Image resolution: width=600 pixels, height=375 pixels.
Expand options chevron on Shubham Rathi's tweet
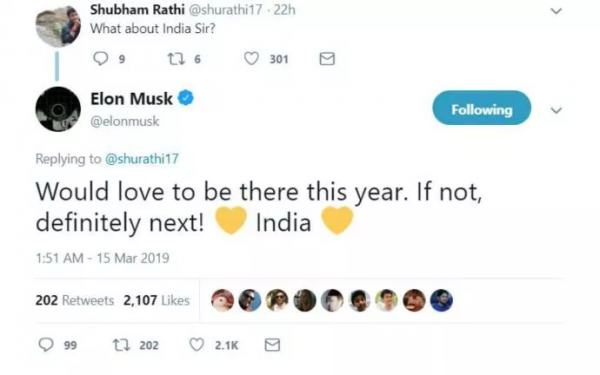click(x=556, y=11)
